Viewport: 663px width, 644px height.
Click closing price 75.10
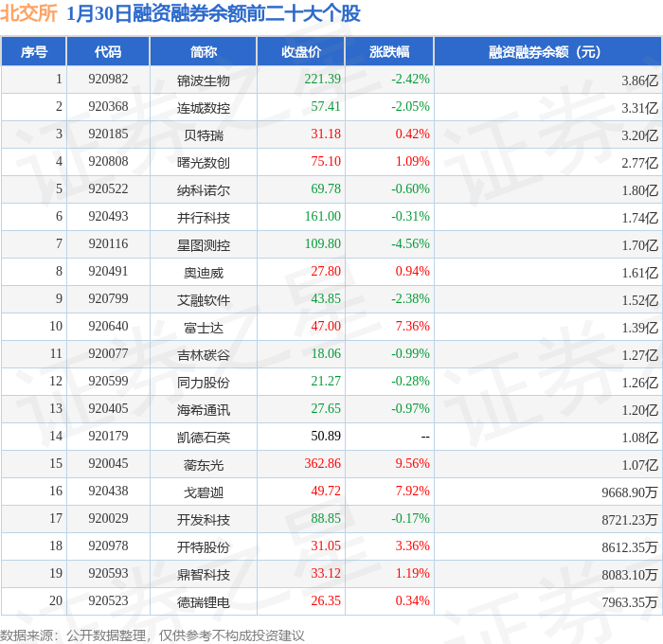pyautogui.click(x=326, y=162)
